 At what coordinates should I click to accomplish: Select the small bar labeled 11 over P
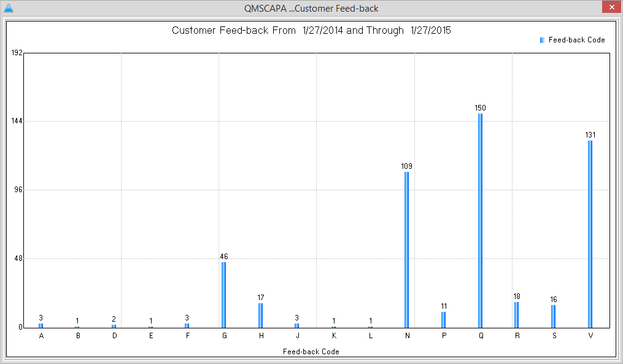[x=444, y=319]
